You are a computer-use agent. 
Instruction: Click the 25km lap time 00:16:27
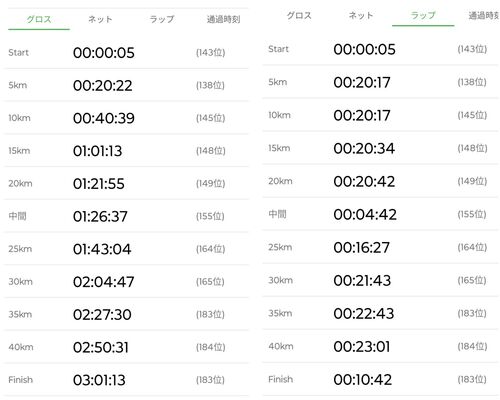(x=362, y=248)
